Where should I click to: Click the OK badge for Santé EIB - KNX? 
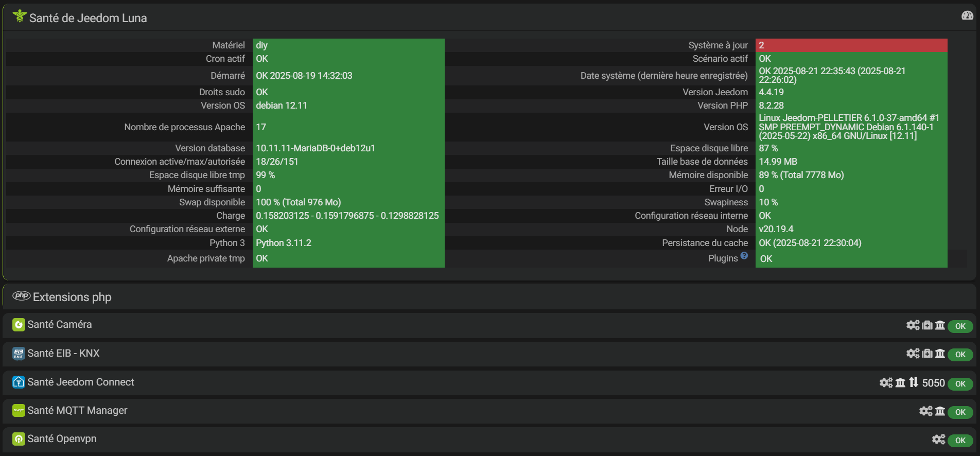[x=960, y=355]
